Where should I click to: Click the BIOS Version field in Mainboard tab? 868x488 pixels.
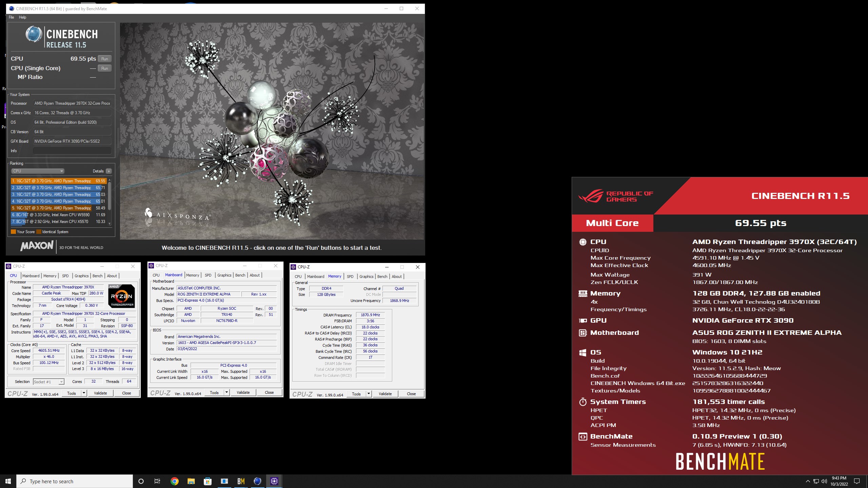[x=227, y=343]
